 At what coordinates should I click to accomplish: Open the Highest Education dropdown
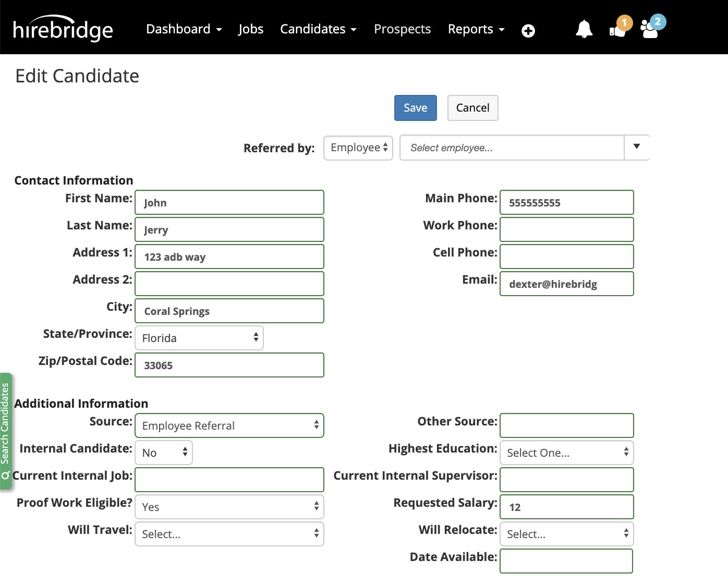pos(566,453)
